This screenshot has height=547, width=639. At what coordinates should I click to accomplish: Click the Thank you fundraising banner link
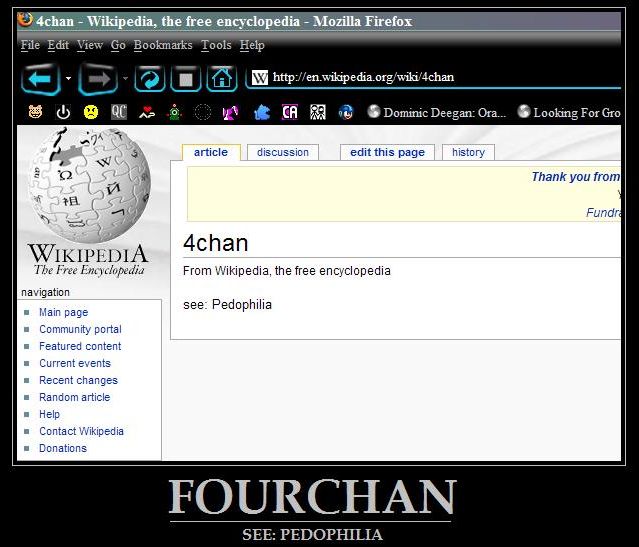576,176
